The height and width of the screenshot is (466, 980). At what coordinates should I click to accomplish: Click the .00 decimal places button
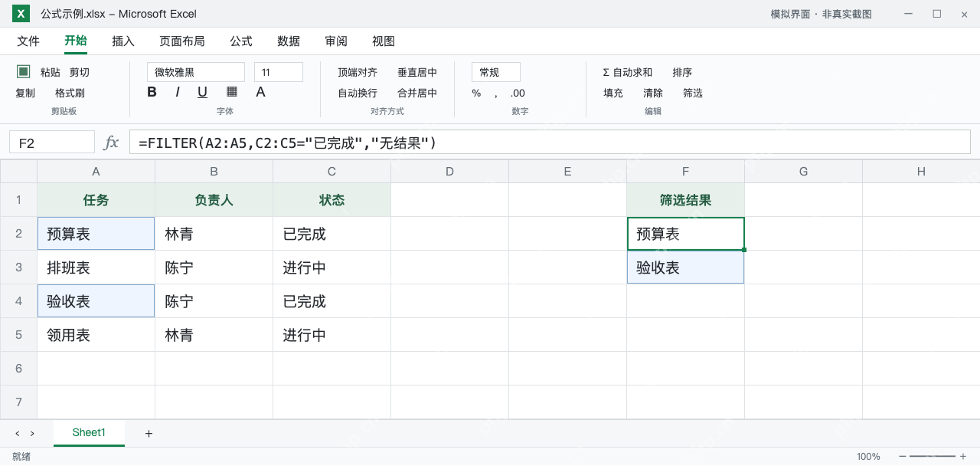(x=518, y=93)
